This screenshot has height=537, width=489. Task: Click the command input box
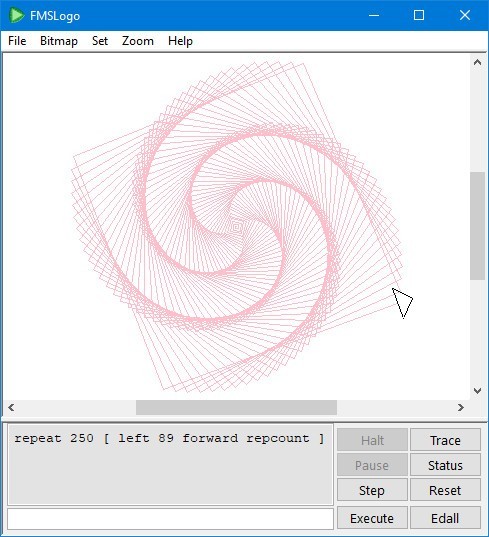pos(171,519)
